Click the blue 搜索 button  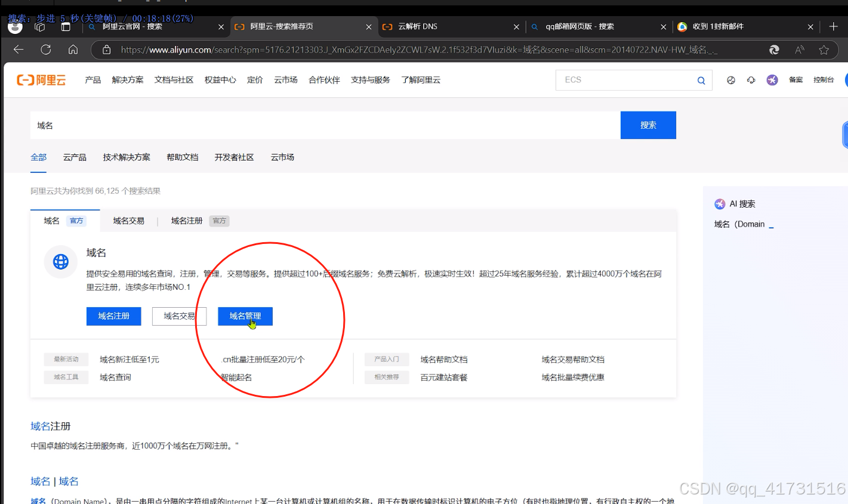(x=648, y=125)
